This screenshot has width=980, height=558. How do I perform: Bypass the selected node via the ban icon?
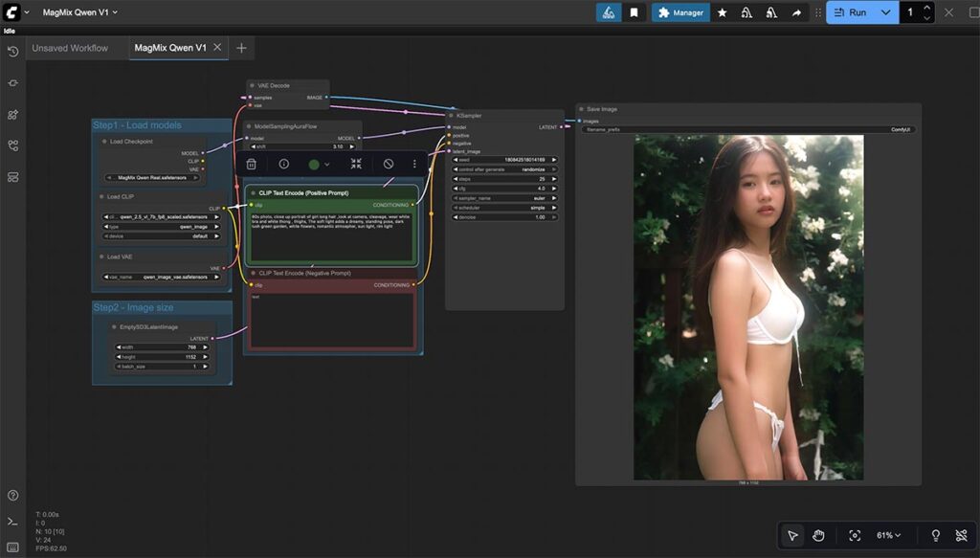click(389, 164)
